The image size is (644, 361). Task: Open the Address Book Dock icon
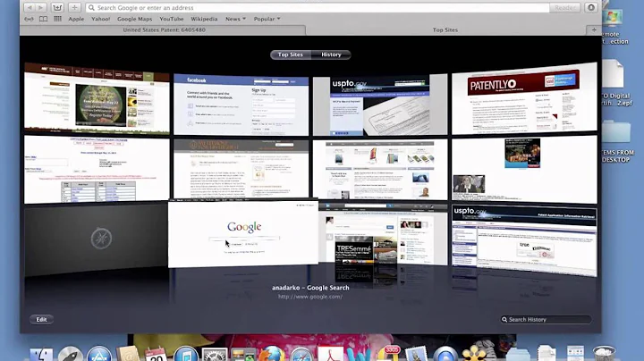tap(128, 354)
